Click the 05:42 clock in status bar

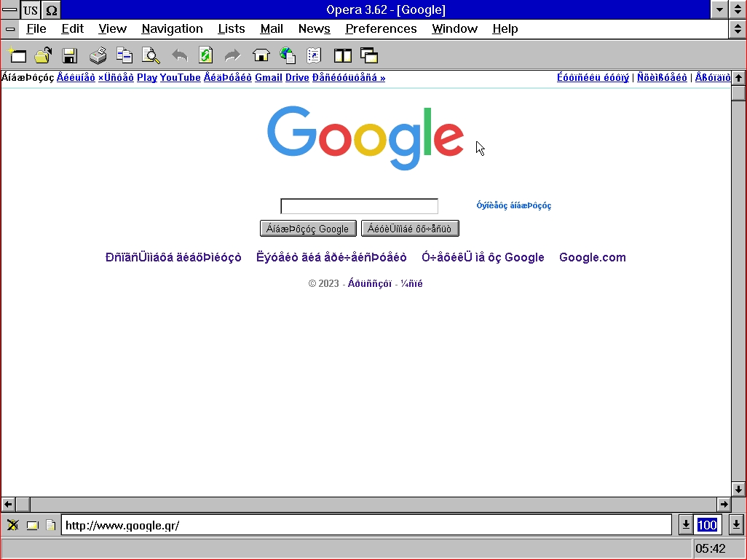tap(711, 548)
